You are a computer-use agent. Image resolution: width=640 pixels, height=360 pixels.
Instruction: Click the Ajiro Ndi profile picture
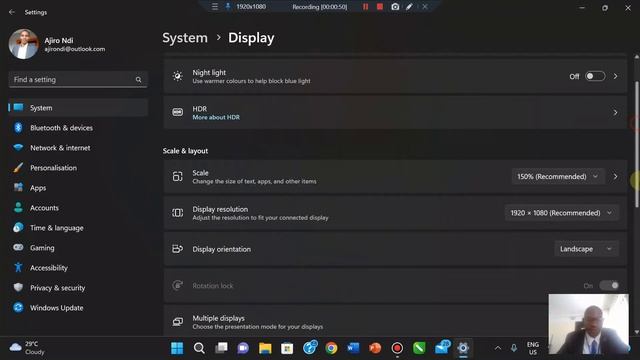pyautogui.click(x=23, y=44)
